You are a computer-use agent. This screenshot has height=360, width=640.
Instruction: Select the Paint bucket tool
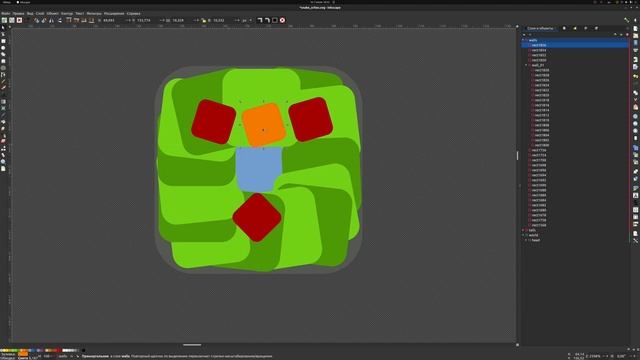click(3, 122)
